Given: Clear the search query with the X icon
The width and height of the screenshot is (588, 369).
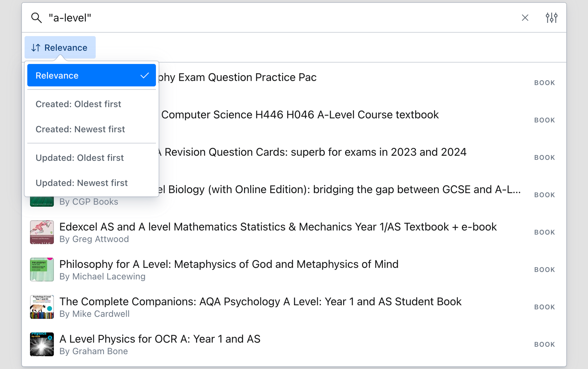Looking at the screenshot, I should (x=525, y=18).
